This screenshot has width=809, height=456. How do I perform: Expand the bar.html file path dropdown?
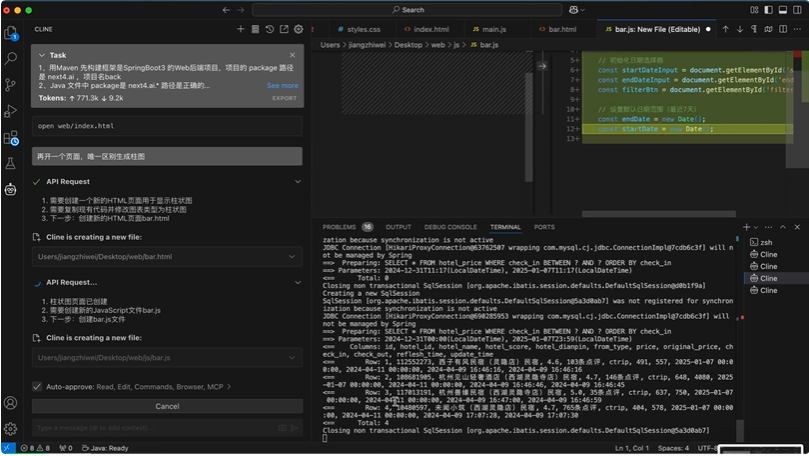tap(292, 256)
